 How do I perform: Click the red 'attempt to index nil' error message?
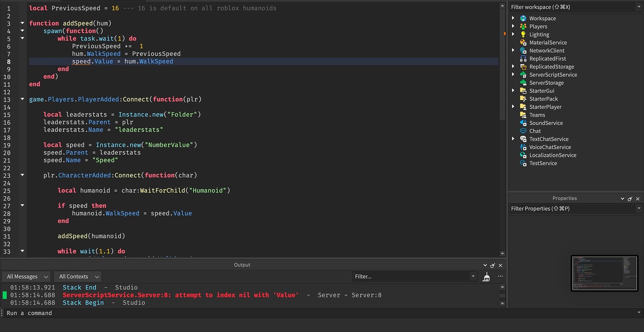click(181, 295)
